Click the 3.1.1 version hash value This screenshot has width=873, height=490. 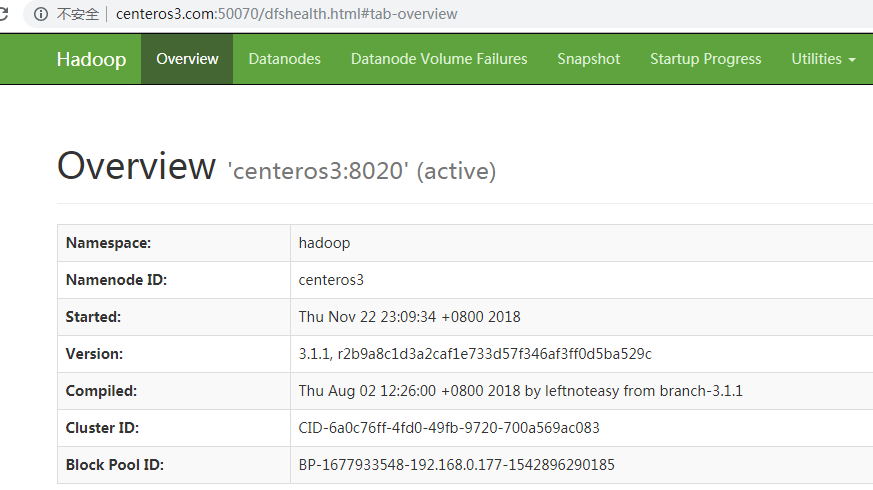(x=475, y=354)
